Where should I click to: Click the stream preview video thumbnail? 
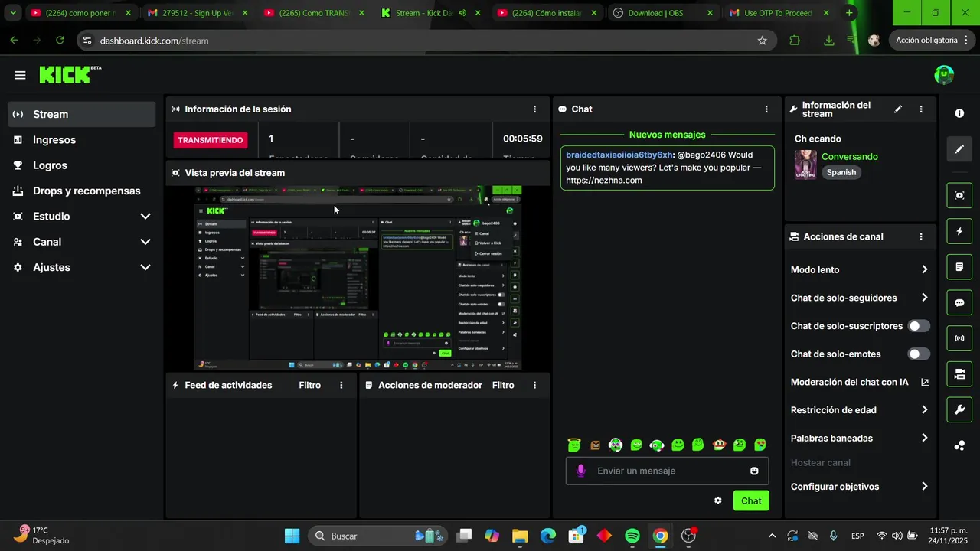pyautogui.click(x=358, y=278)
